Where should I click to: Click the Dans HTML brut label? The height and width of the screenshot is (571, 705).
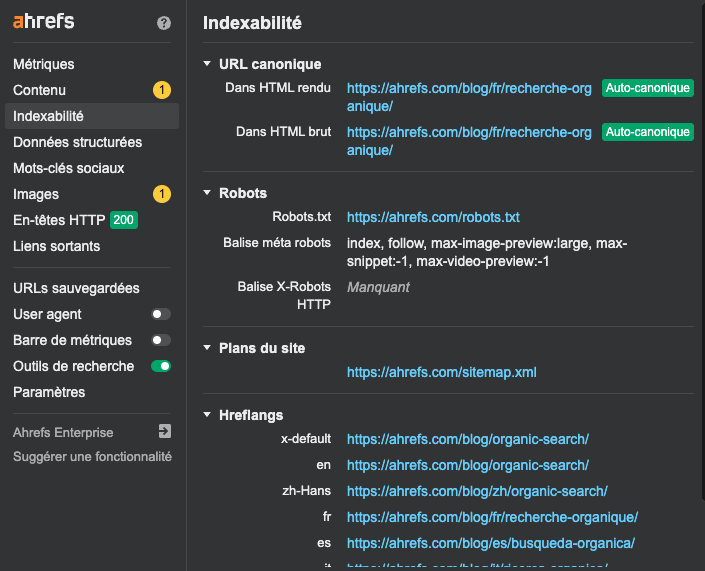point(283,132)
